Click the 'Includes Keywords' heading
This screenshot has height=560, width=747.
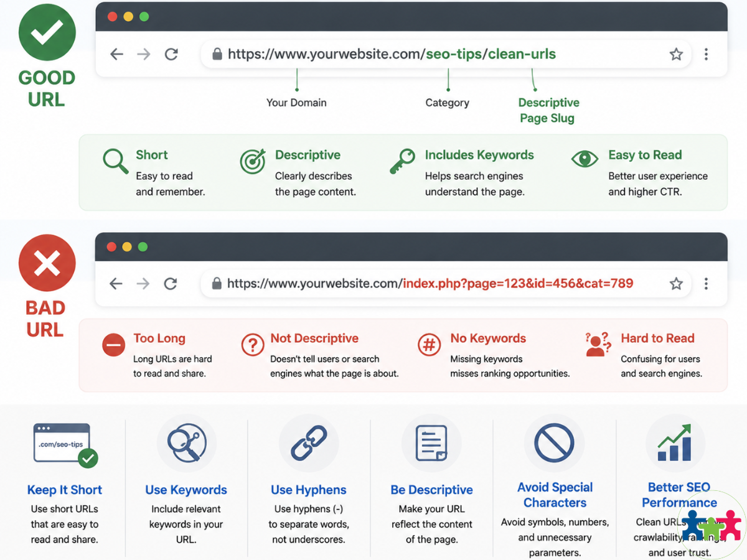[x=479, y=156]
